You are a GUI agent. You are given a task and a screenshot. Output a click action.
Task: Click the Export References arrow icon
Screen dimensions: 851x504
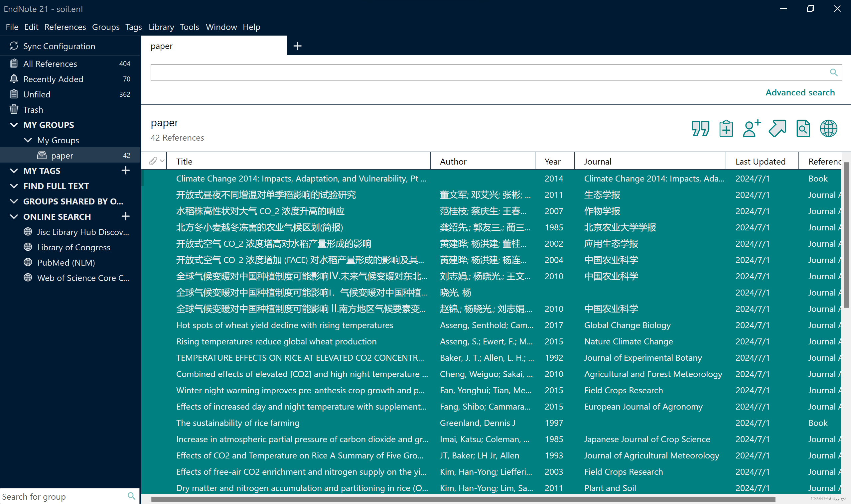(x=777, y=128)
